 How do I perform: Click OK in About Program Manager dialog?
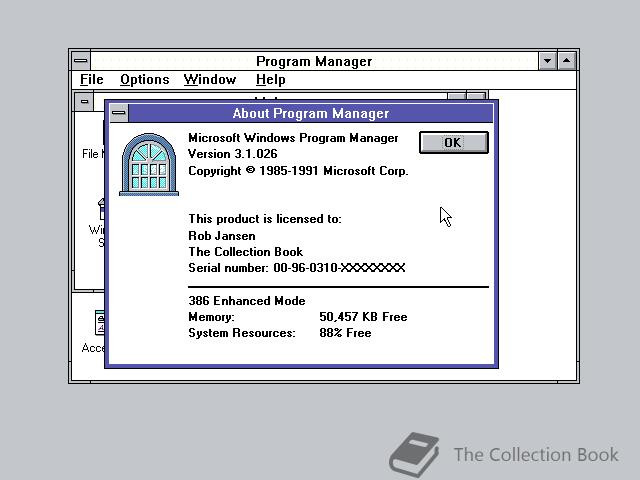453,142
